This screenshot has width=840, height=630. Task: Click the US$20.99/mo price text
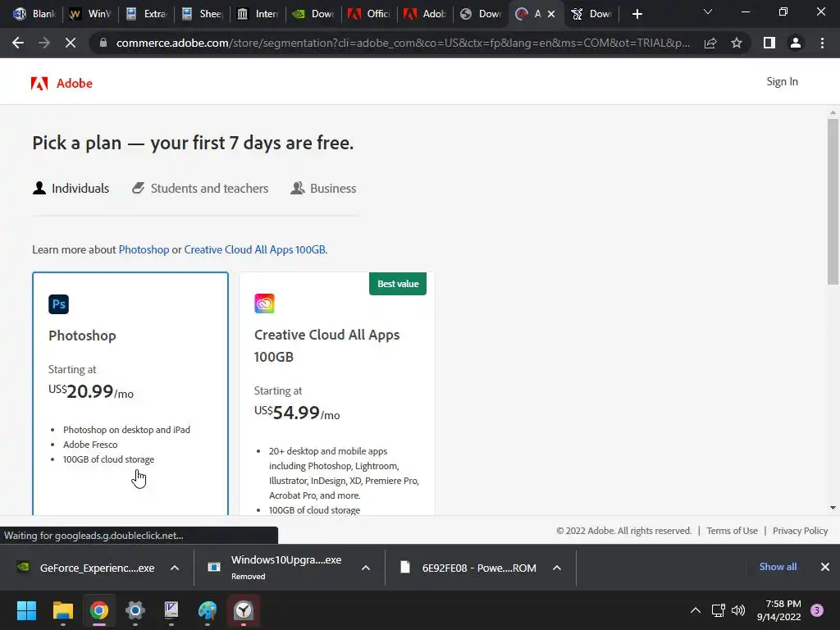[x=91, y=391]
